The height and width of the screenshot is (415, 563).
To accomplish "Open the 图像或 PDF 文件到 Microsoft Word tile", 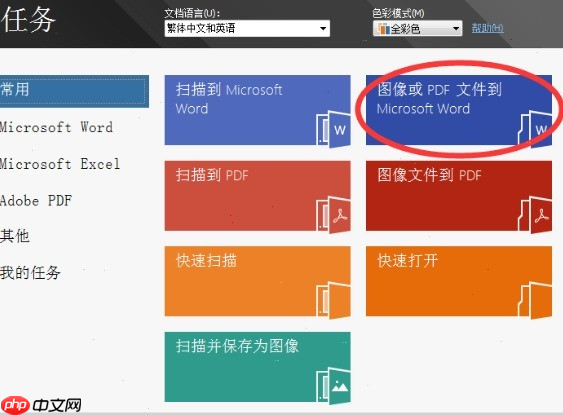I will tap(459, 110).
